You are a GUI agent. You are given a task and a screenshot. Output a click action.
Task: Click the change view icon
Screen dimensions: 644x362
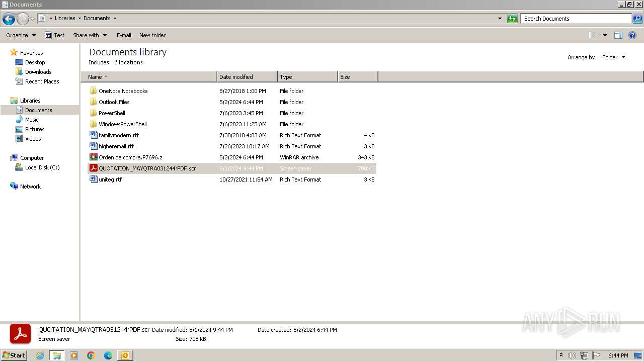point(593,35)
